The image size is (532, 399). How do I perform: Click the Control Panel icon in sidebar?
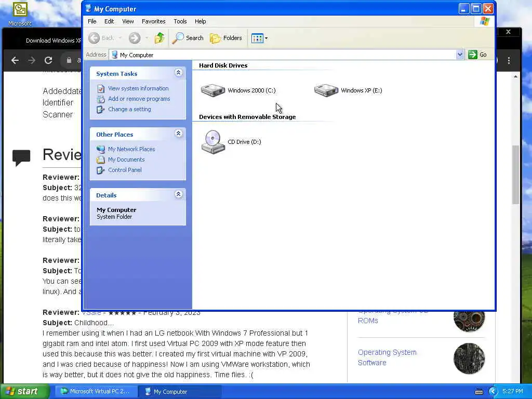pos(101,170)
